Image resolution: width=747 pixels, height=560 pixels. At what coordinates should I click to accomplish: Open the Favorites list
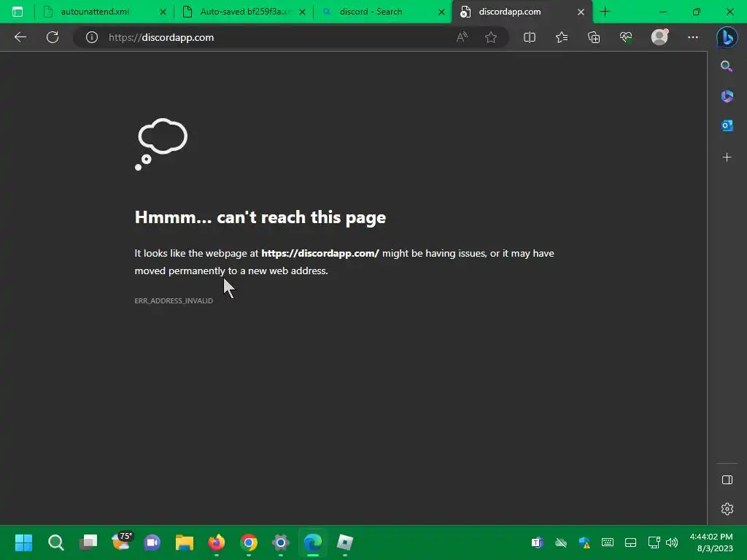click(x=562, y=37)
